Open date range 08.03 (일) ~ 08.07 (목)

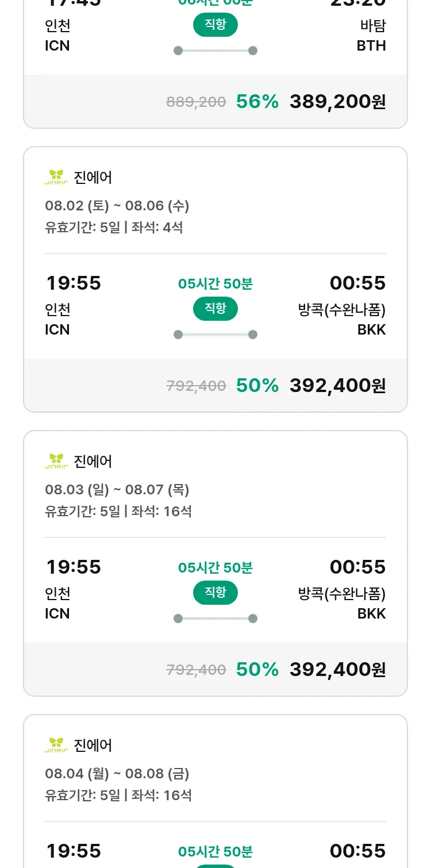pyautogui.click(x=117, y=490)
